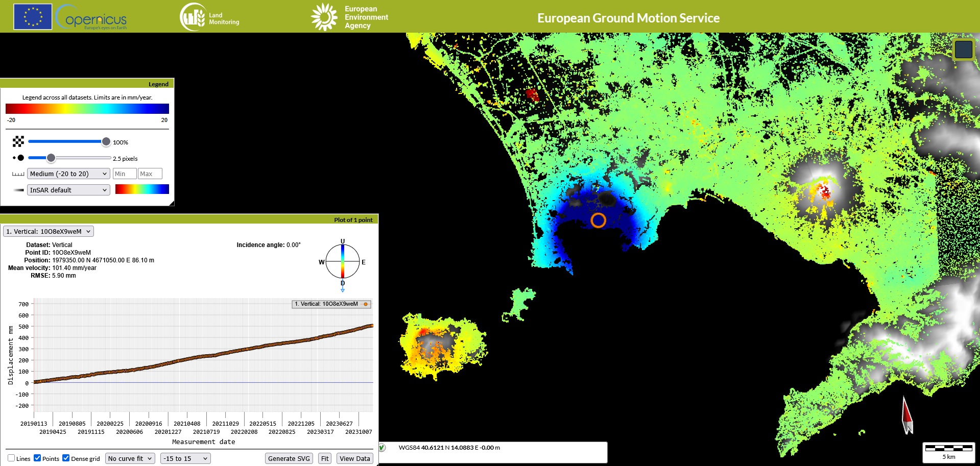980x466 pixels.
Task: Click the Min value input field
Action: 124,174
